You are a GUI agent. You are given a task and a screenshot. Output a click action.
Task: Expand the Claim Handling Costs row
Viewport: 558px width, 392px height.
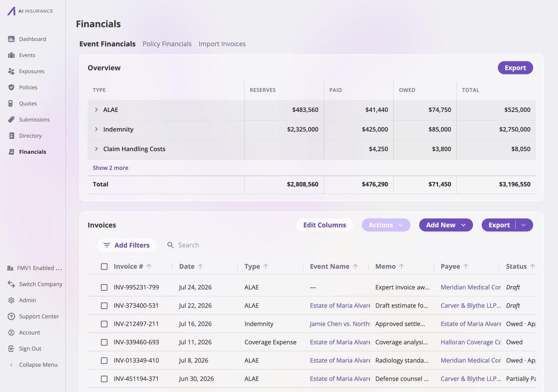(96, 149)
